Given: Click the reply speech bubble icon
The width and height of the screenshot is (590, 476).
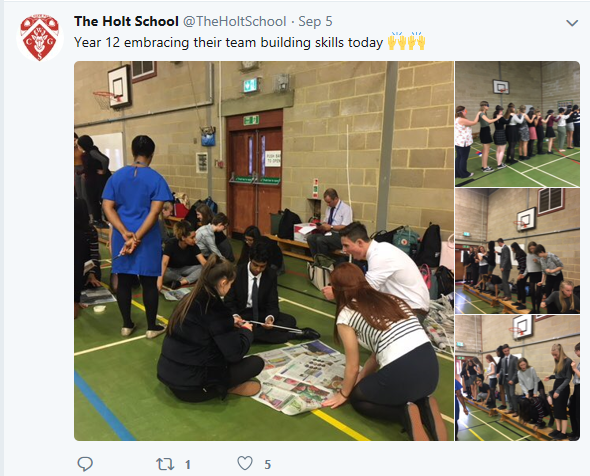Looking at the screenshot, I should tap(85, 464).
